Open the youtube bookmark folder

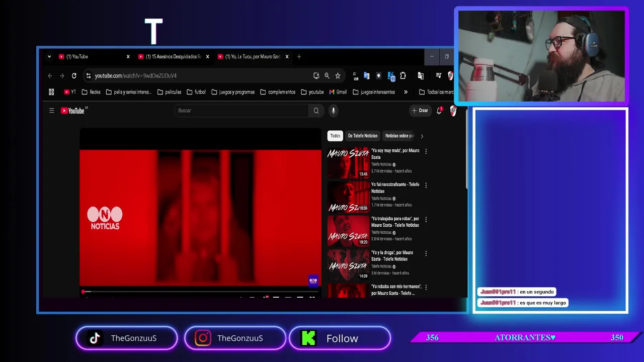pos(312,92)
